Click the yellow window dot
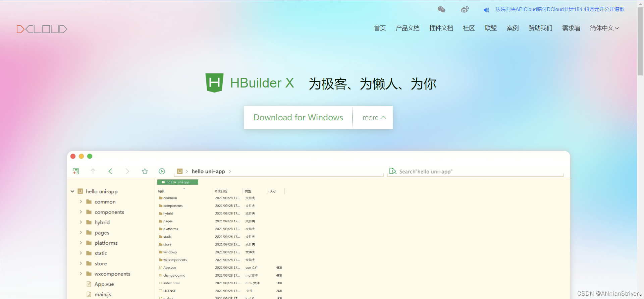The image size is (644, 299). [x=81, y=156]
